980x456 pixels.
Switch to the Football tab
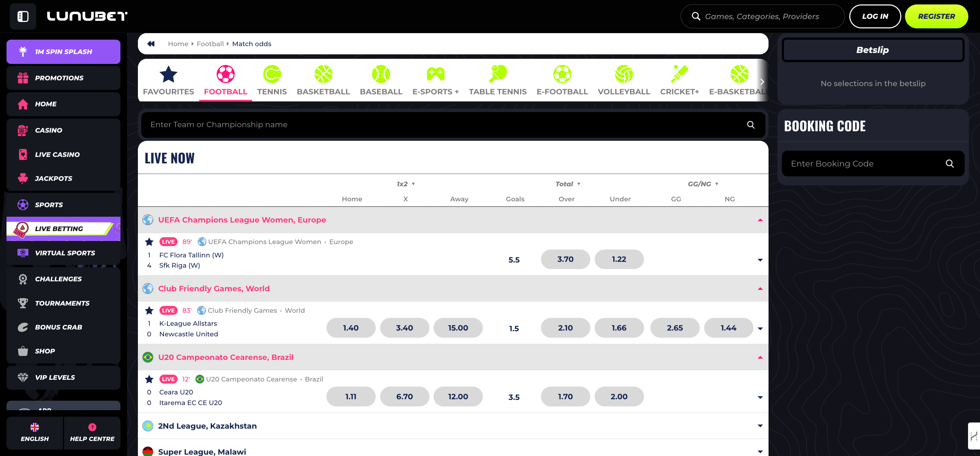click(x=225, y=80)
